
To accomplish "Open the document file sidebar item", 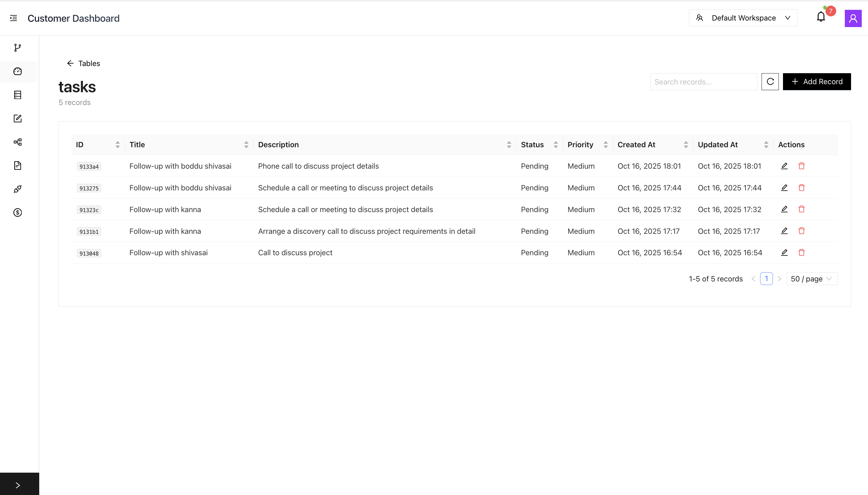I will [x=18, y=166].
